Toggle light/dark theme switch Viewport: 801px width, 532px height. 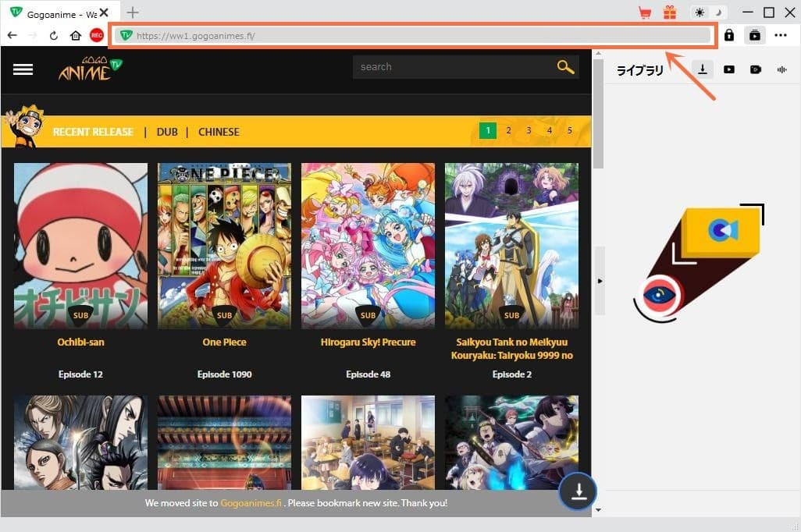[x=709, y=12]
